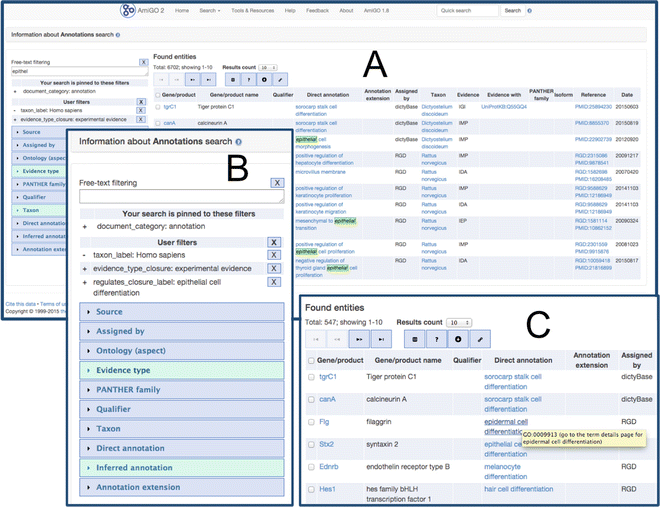
Task: Click info icon after panel B Annotations search heading
Action: pos(239,142)
